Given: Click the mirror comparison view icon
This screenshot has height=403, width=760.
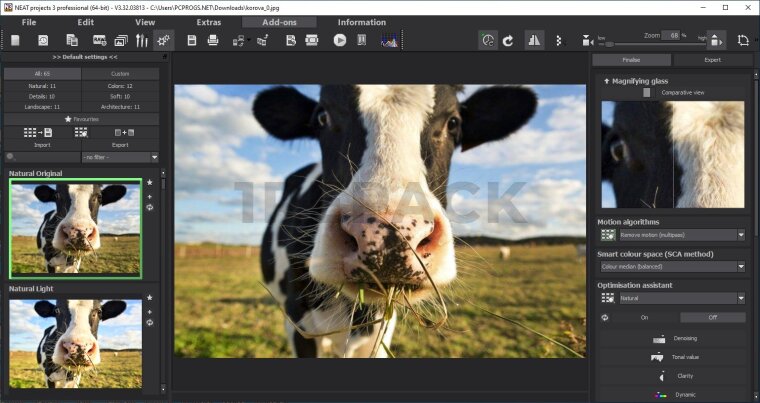Looking at the screenshot, I should tap(533, 40).
